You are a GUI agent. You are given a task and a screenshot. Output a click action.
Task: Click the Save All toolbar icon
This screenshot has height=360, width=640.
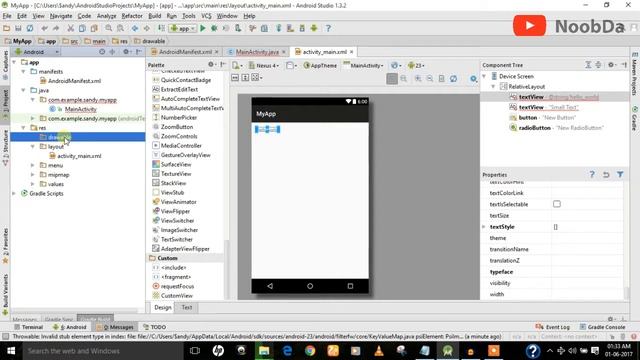18,29
